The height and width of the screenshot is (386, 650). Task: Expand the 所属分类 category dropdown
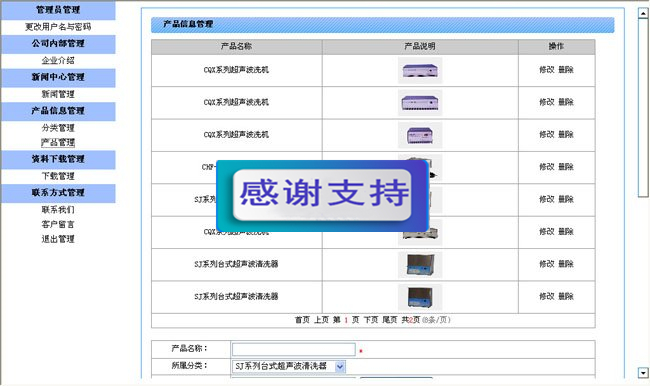[x=340, y=367]
